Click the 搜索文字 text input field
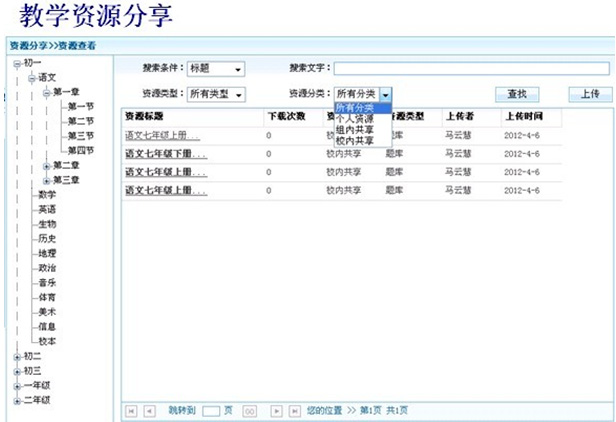The width and height of the screenshot is (616, 422). [x=470, y=69]
